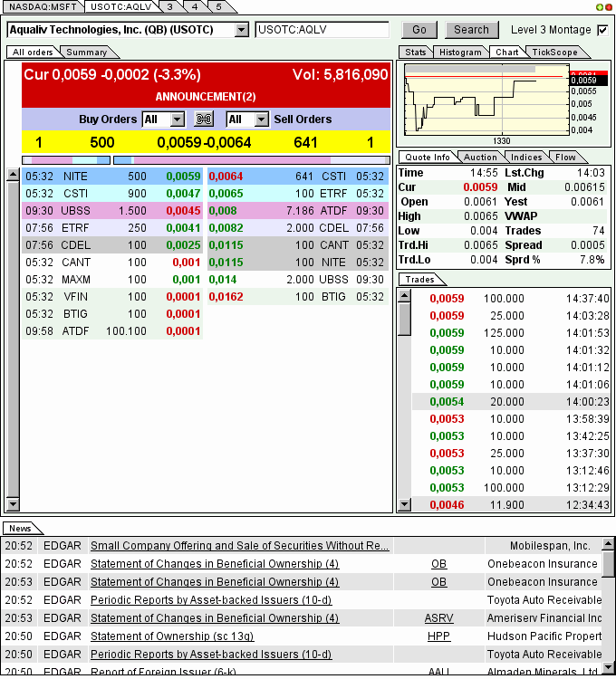Click the Mobilespan, Inc. company name in news
The width and height of the screenshot is (616, 679).
(550, 546)
